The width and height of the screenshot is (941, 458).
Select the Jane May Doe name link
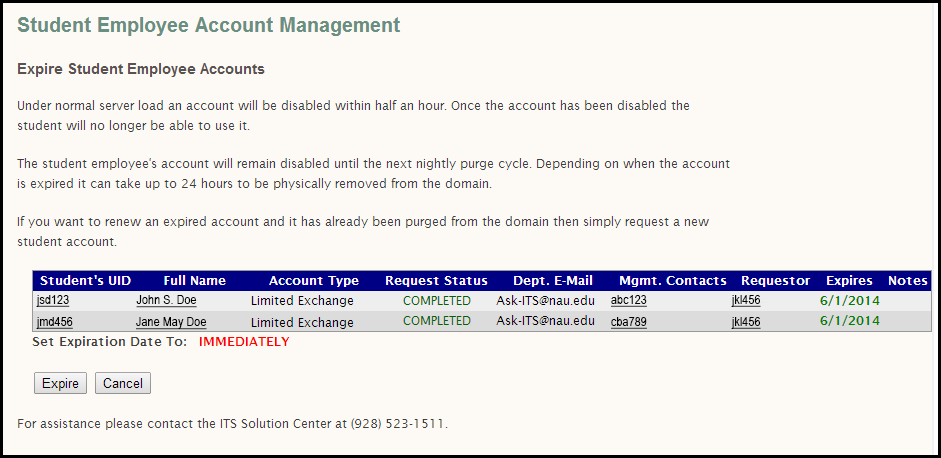[x=171, y=322]
